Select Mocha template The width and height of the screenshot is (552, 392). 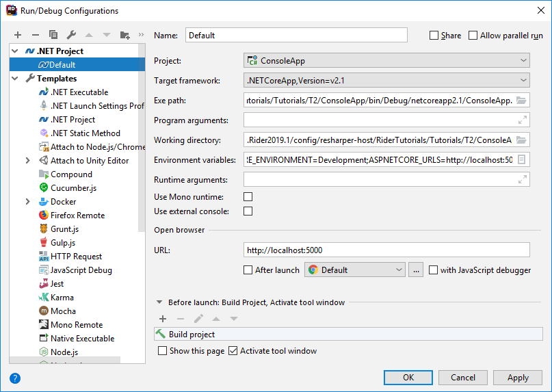coord(57,311)
